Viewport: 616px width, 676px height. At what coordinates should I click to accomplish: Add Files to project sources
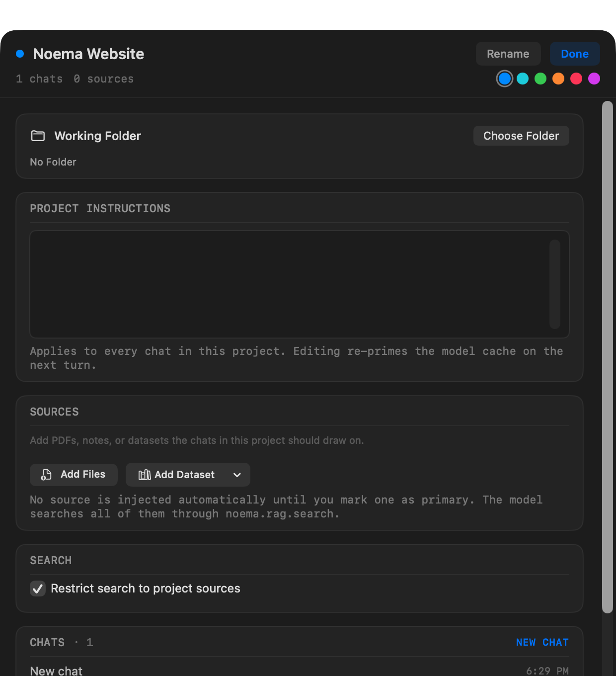point(74,475)
